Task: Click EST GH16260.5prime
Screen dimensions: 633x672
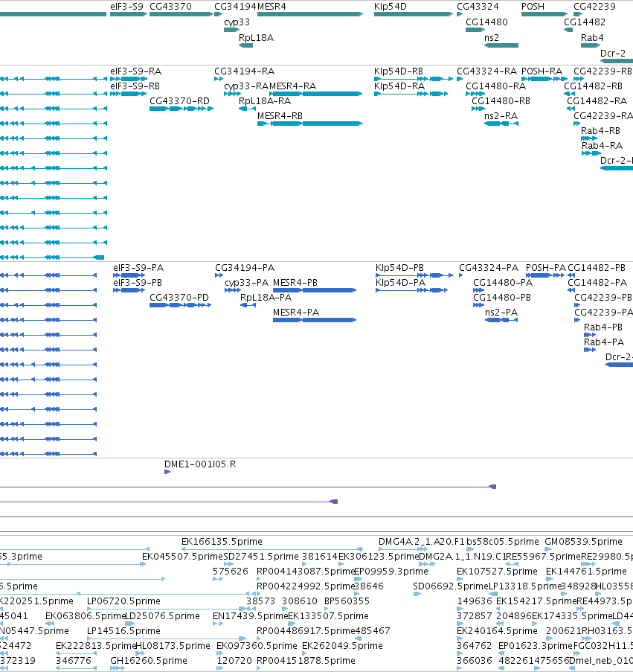Action: coord(118,668)
